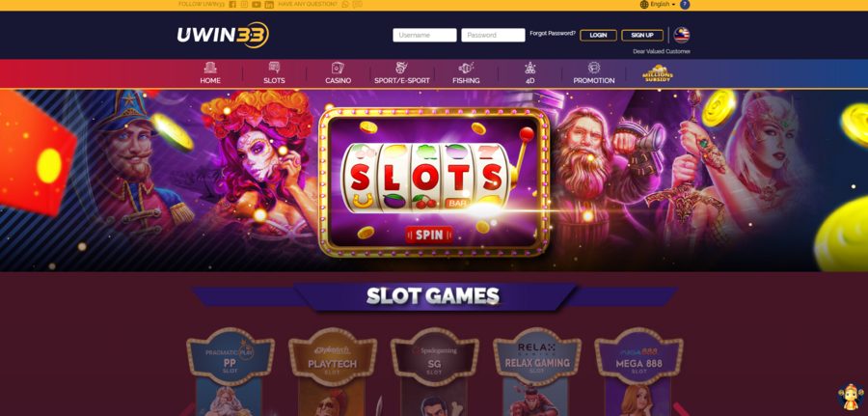868x416 pixels.
Task: Click the LOGIN button
Action: tap(598, 35)
